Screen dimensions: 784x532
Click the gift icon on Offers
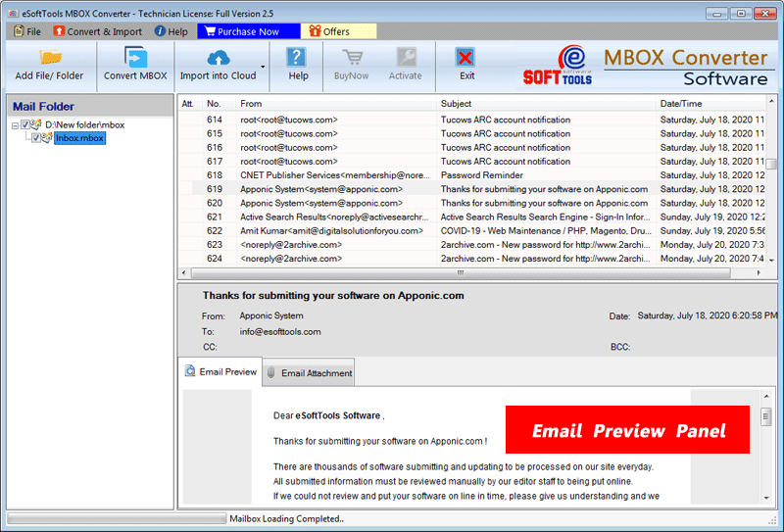315,31
